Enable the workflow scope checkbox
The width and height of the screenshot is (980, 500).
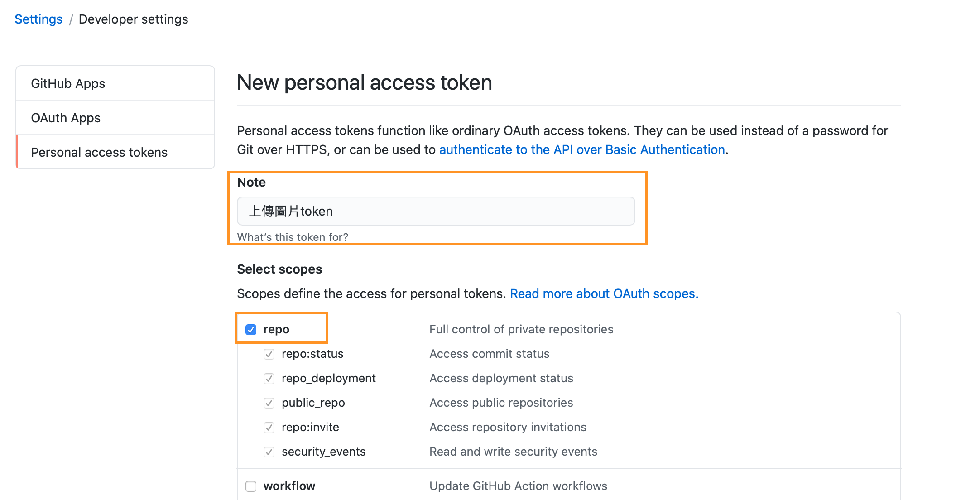tap(251, 486)
